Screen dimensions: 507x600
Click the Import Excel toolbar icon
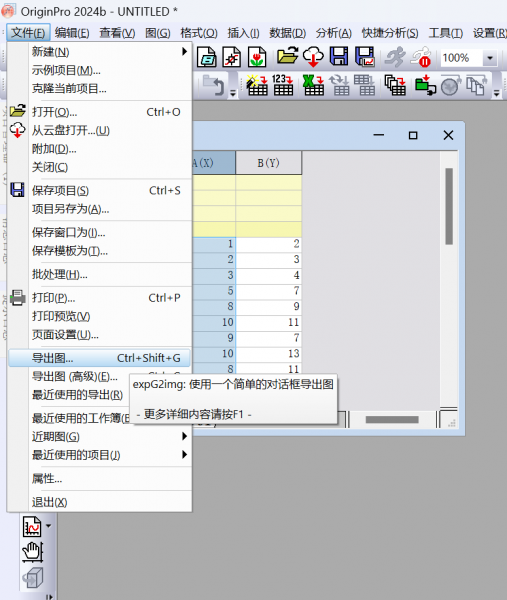313,85
